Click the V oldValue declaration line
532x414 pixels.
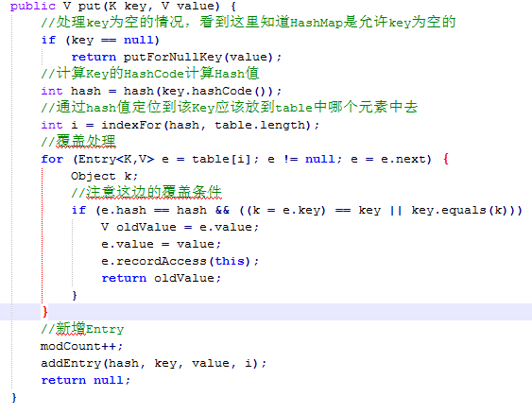pos(180,227)
